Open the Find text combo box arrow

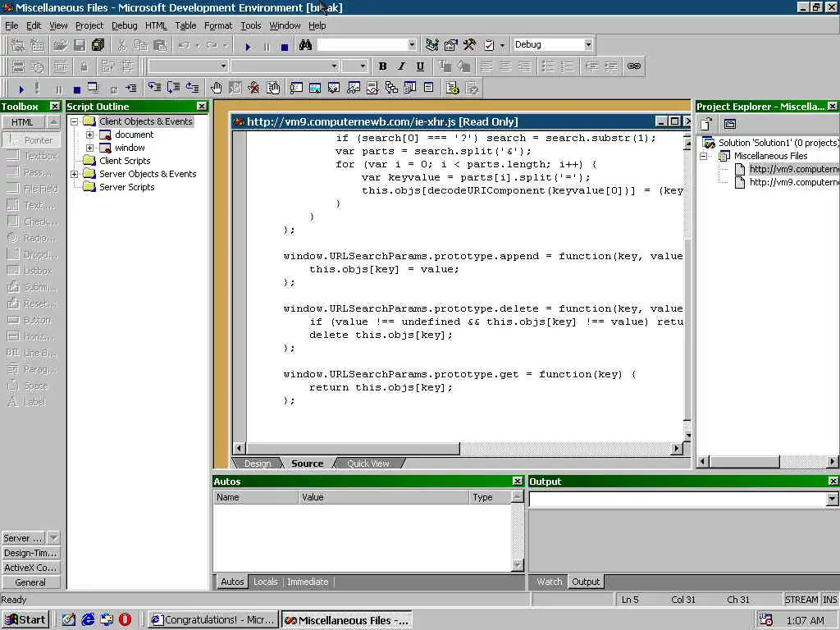(x=412, y=44)
